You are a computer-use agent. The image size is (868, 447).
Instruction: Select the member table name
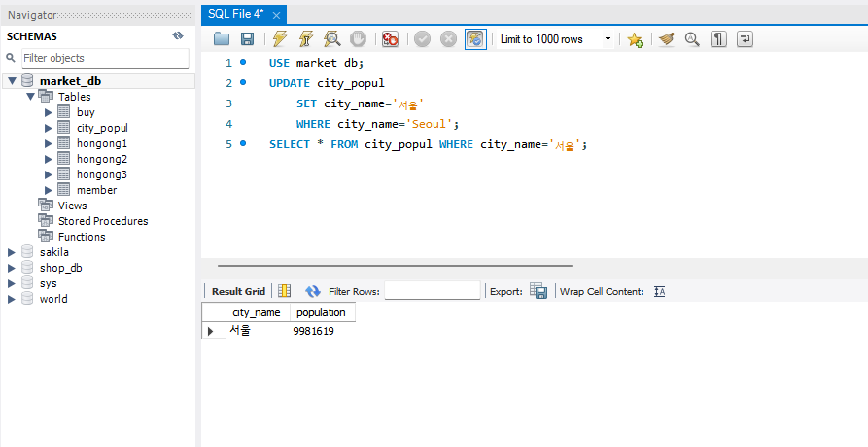(97, 190)
